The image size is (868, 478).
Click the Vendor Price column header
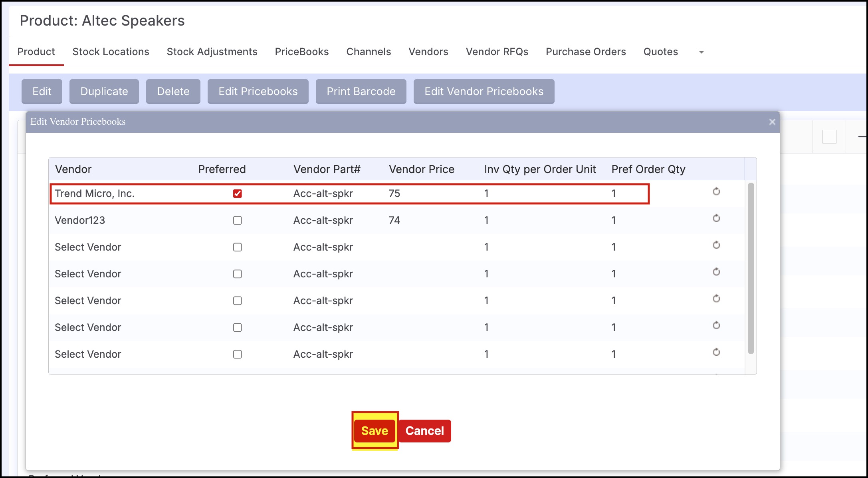click(x=422, y=169)
